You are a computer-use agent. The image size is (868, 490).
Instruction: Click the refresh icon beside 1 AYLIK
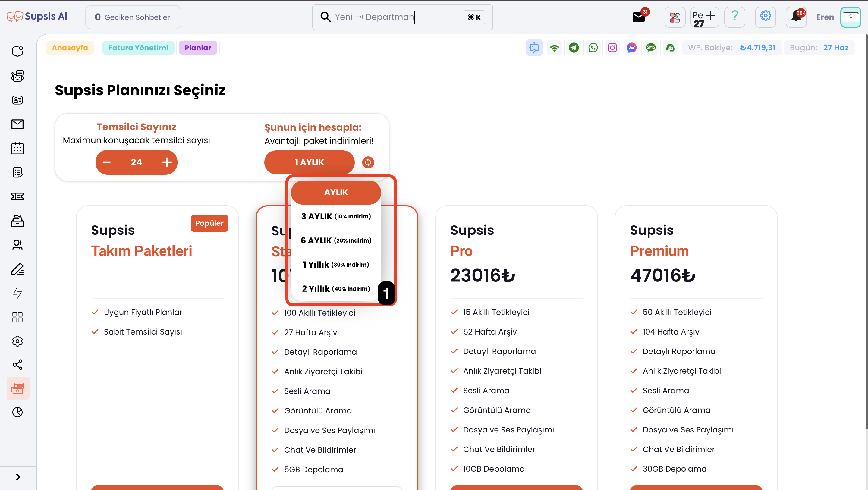pos(368,162)
